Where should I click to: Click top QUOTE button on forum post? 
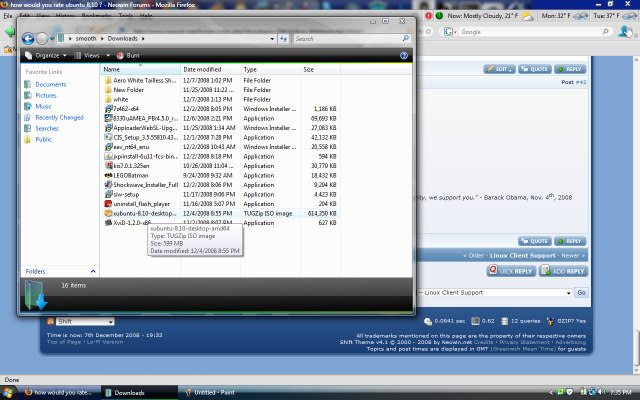point(535,69)
